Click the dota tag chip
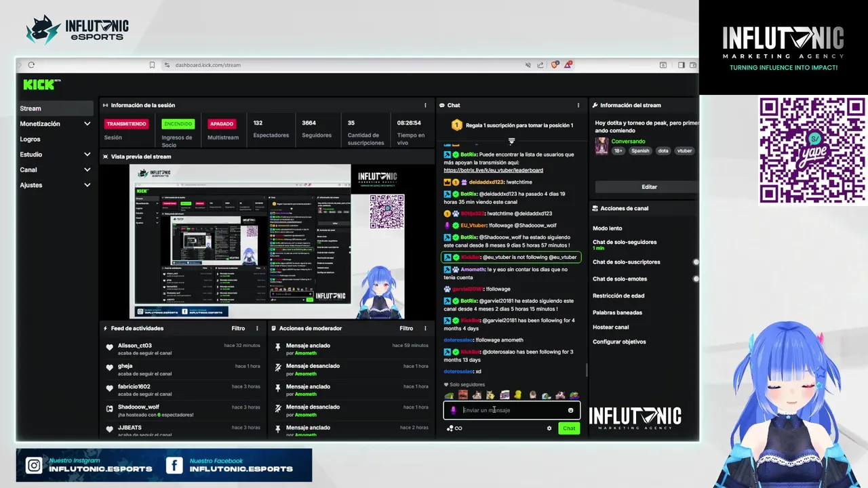This screenshot has height=488, width=868. pos(663,150)
